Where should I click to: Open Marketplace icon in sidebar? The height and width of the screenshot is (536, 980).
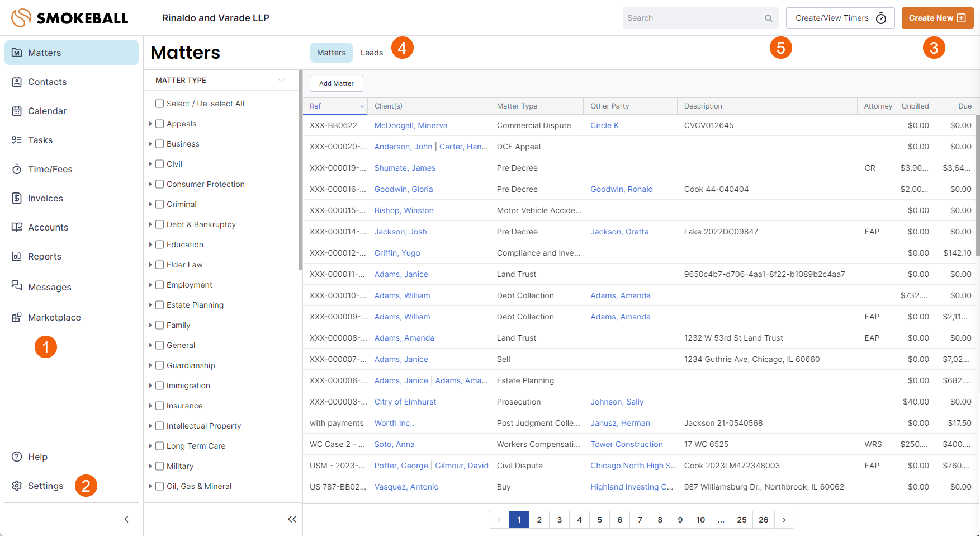click(17, 317)
